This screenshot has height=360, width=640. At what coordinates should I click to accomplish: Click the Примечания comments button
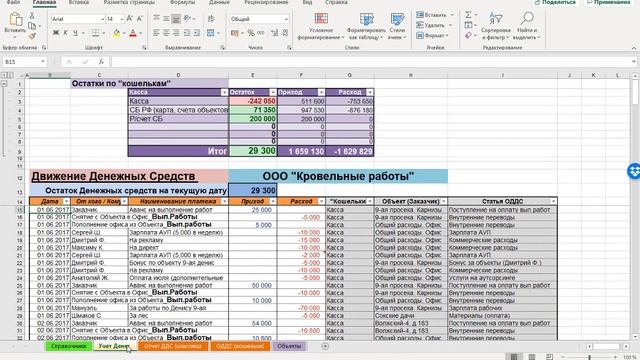point(609,2)
